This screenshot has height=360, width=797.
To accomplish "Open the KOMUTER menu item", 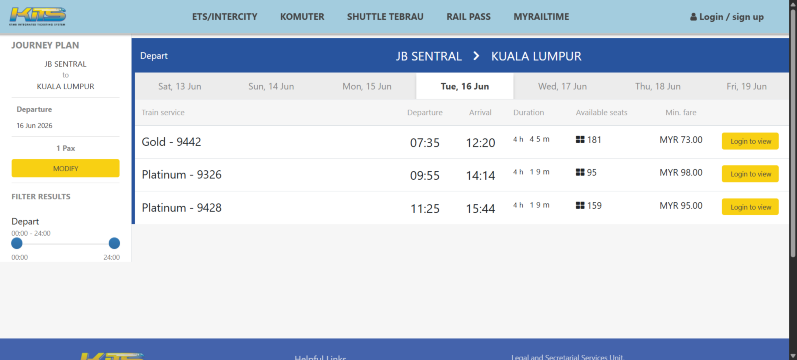I will click(x=302, y=17).
